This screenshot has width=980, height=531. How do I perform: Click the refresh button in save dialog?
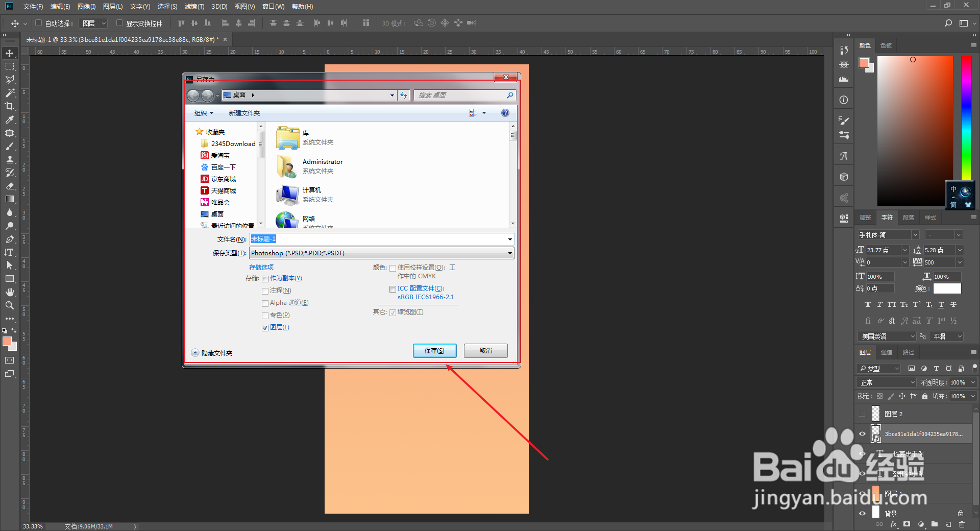click(404, 95)
